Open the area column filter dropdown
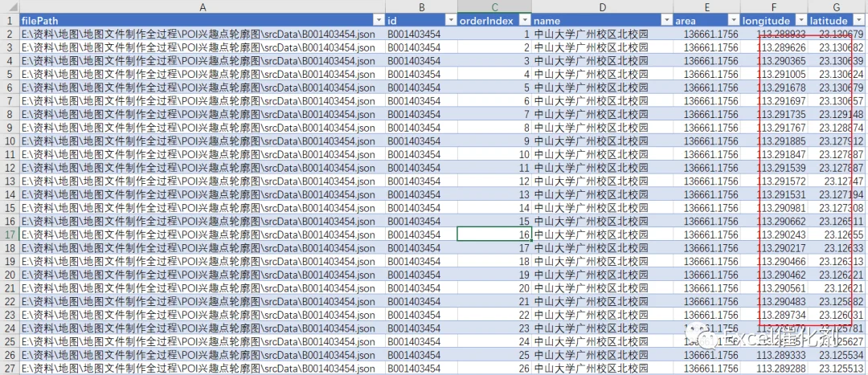 pos(734,20)
